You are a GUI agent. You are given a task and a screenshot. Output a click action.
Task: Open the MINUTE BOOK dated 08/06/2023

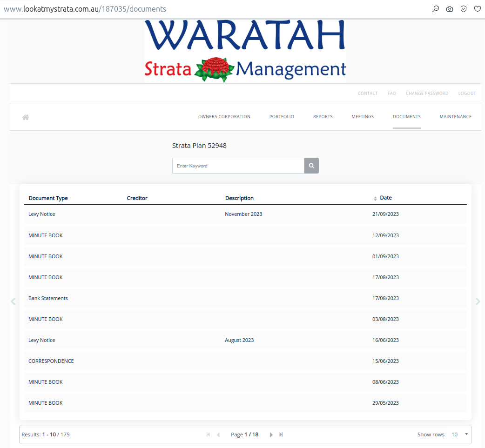click(x=245, y=382)
